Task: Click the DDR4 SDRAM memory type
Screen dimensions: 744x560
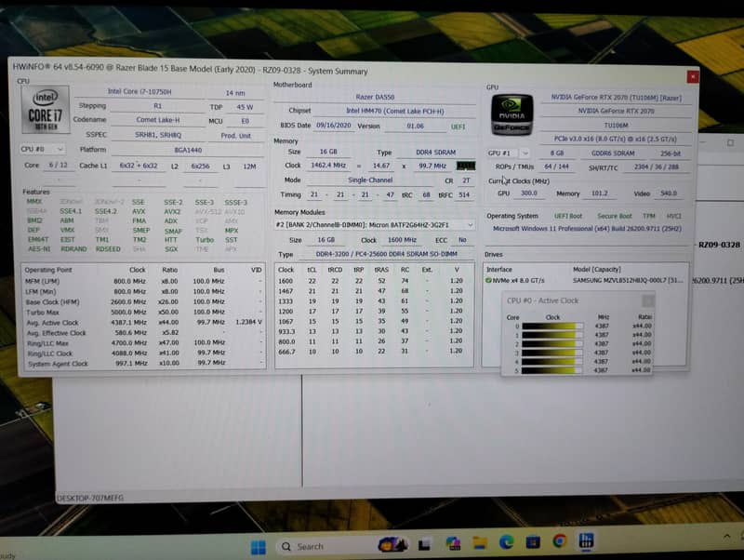Action: click(435, 153)
